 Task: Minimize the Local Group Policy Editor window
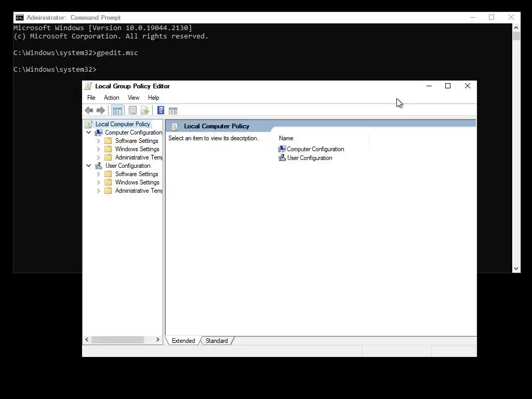pos(429,86)
